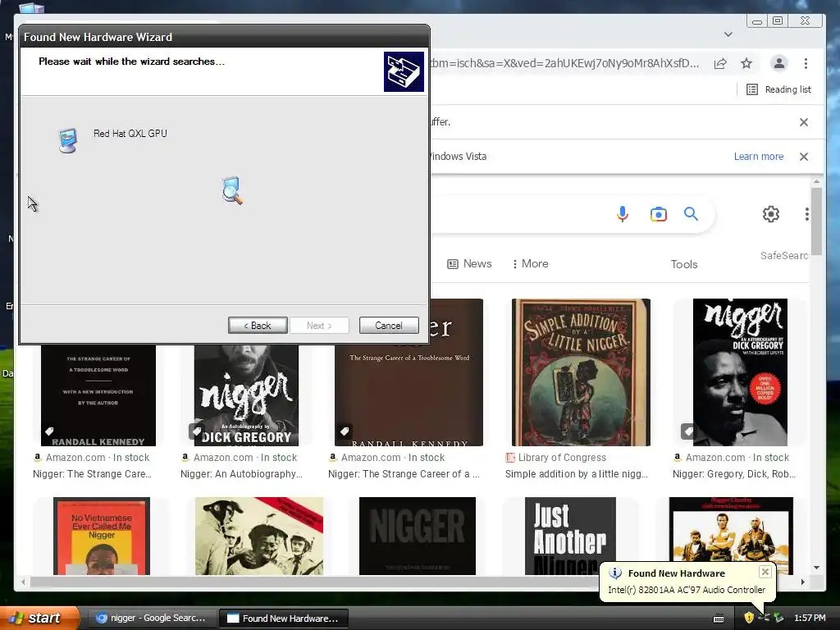Screen dimensions: 840x630
Task: Start a voice search with the microphone
Action: click(622, 214)
